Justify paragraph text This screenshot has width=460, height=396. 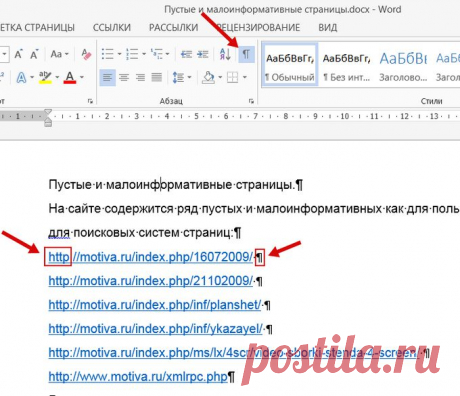coord(157,78)
